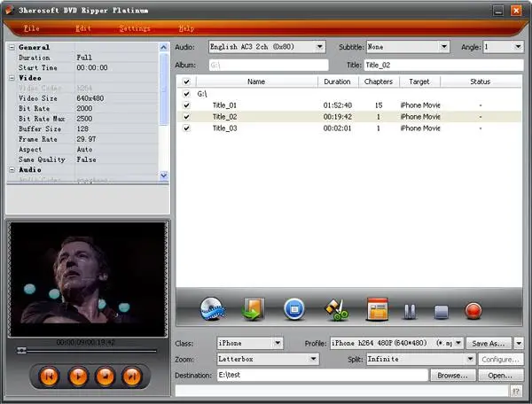Open the arrow menu next to Save As
532x404 pixels.
(x=519, y=344)
